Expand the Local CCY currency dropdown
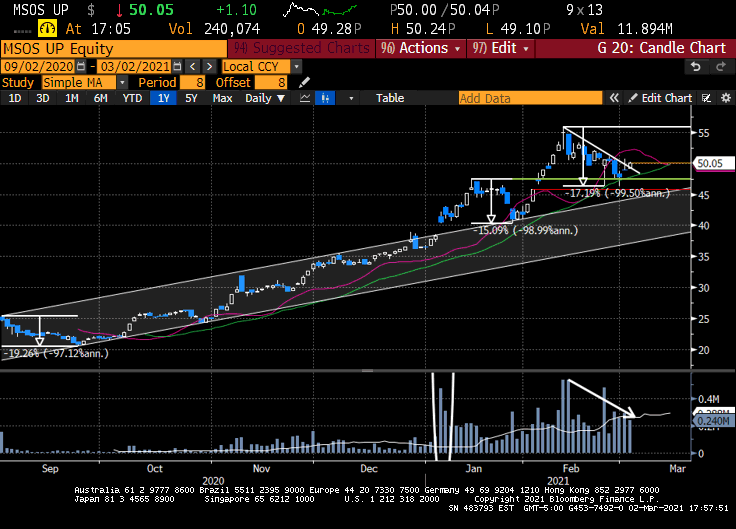Viewport: 736px width, 529px height. click(296, 67)
